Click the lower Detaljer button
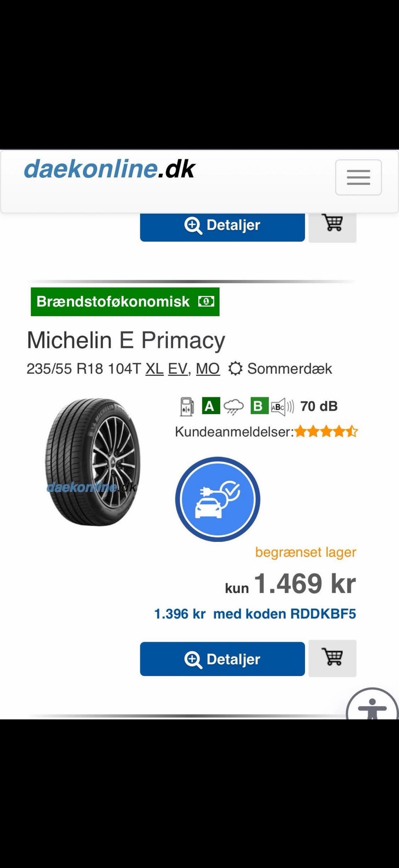399x868 pixels. click(222, 658)
